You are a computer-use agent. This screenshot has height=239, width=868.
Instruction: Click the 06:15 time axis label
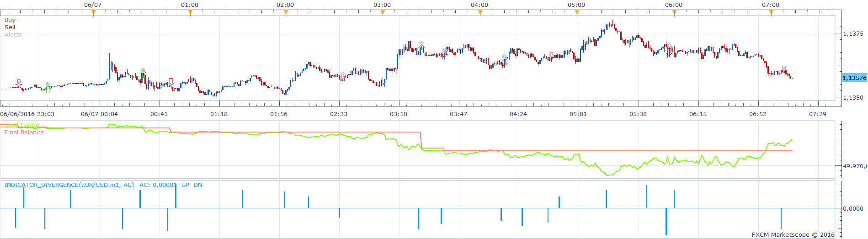[698, 114]
